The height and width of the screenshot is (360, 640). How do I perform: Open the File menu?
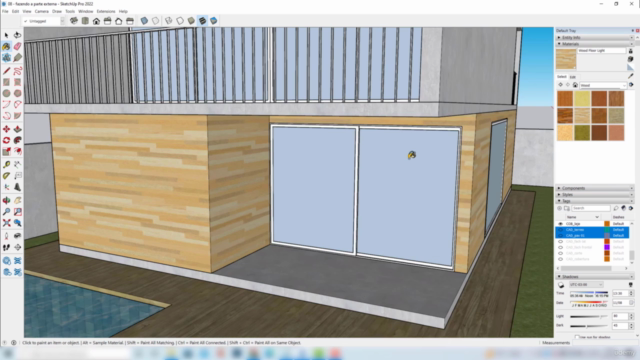pos(5,11)
